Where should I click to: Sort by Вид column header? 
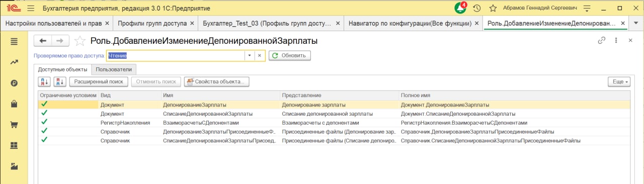[130, 95]
